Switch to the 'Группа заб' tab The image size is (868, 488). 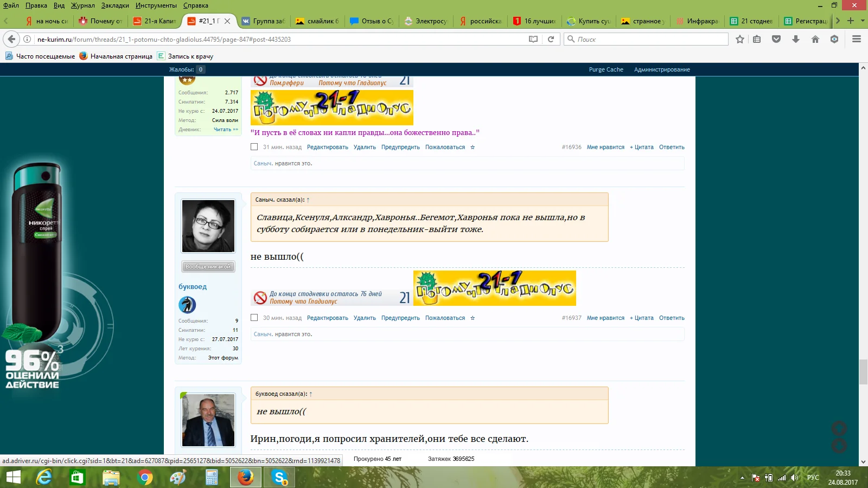click(x=263, y=21)
